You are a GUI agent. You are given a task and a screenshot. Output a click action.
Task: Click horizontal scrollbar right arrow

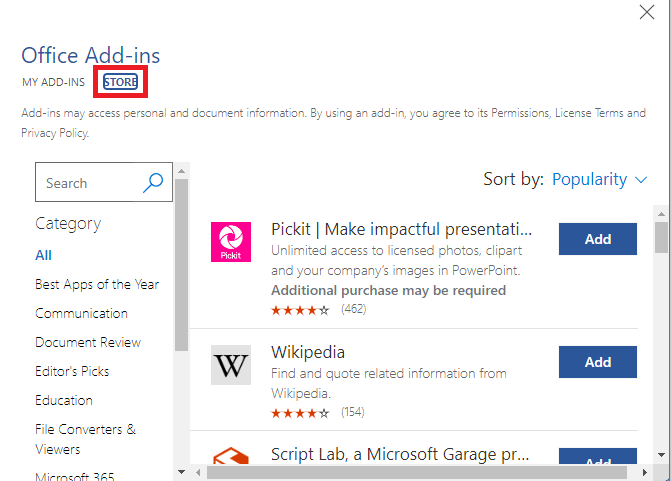644,472
